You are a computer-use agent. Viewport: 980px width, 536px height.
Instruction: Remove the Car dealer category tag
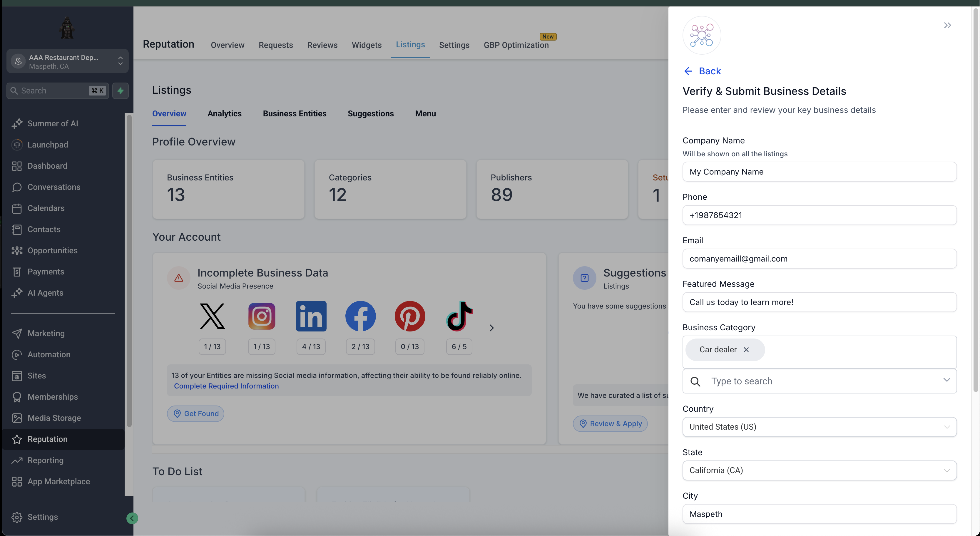click(x=746, y=350)
